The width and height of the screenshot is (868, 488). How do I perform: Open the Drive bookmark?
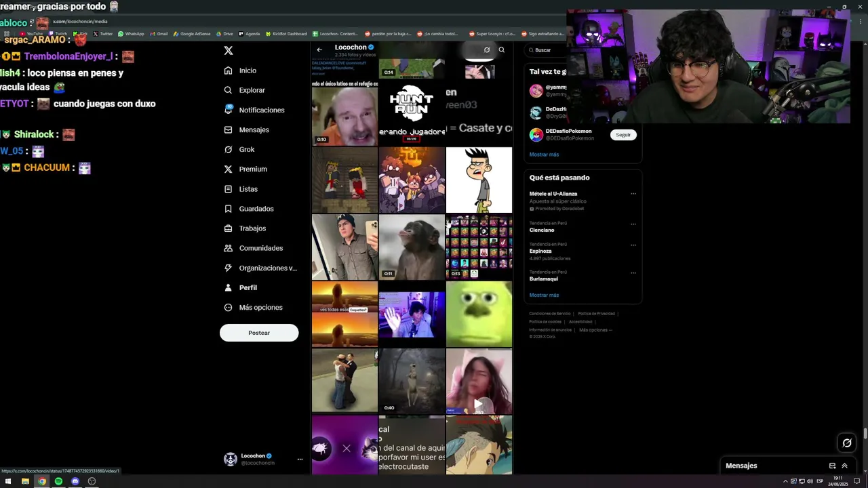(224, 34)
